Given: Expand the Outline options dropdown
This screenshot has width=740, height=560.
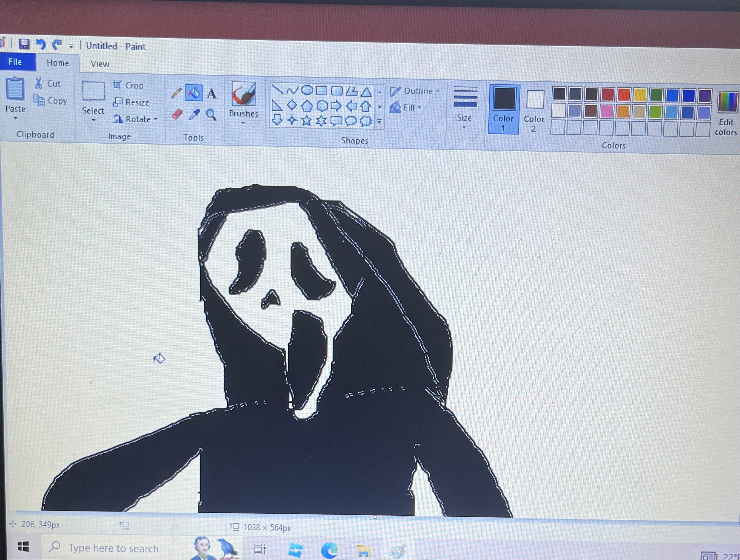Looking at the screenshot, I should (x=437, y=91).
